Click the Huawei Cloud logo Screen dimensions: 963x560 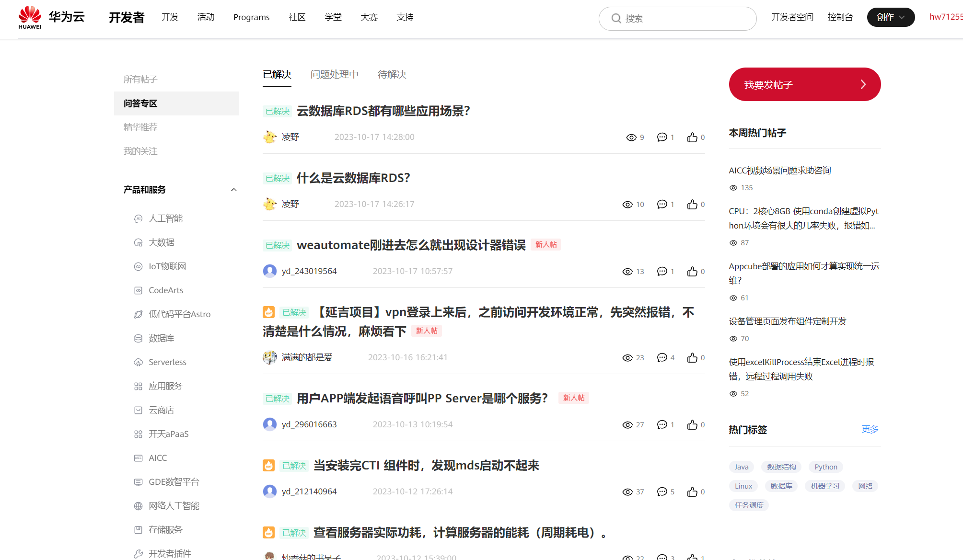(51, 17)
